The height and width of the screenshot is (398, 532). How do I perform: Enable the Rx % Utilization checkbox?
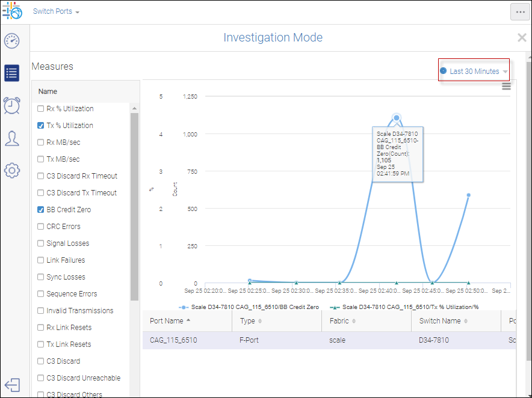click(41, 108)
